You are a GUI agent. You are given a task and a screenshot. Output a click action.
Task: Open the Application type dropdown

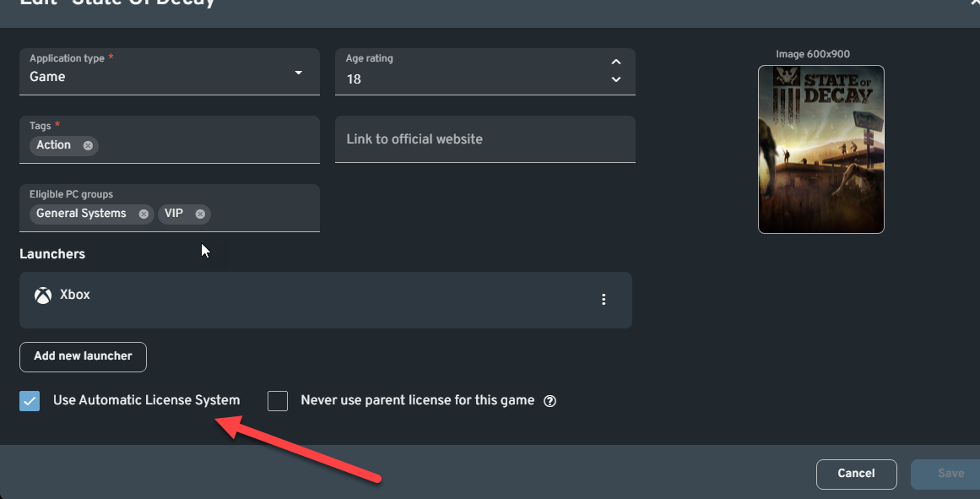click(170, 72)
